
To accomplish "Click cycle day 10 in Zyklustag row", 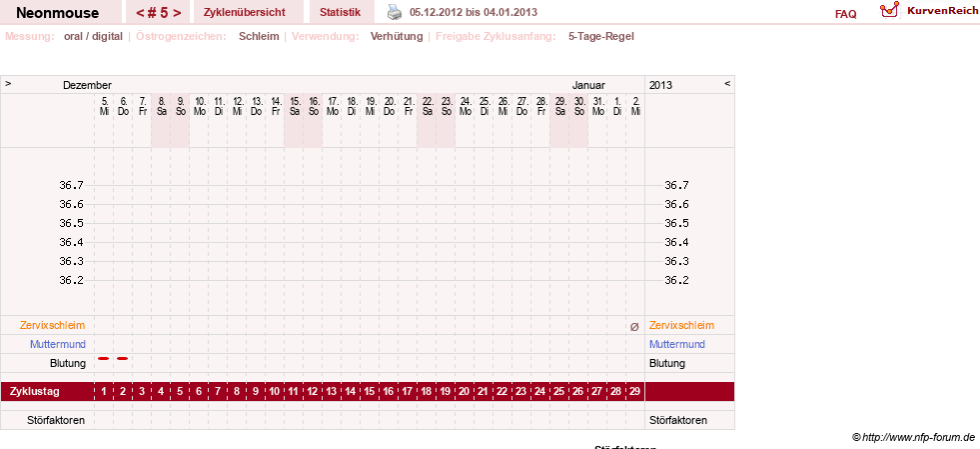I will (x=275, y=391).
